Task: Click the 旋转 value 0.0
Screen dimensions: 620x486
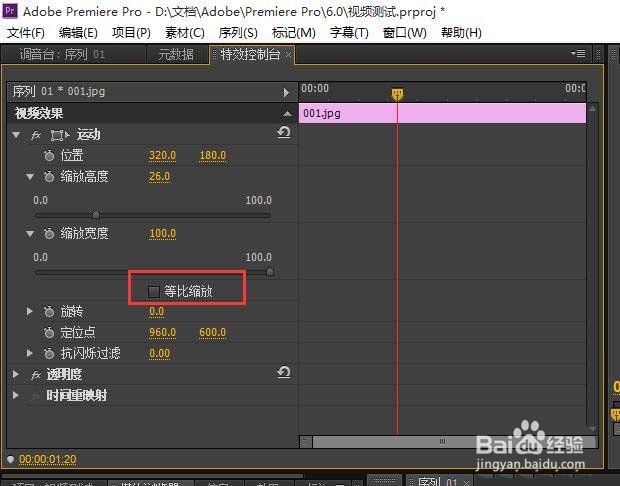Action: point(156,312)
